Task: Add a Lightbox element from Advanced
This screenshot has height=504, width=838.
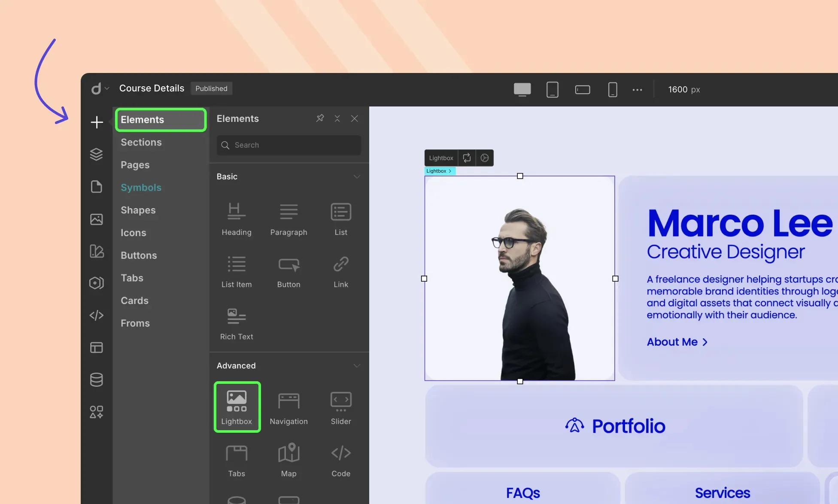Action: pyautogui.click(x=237, y=407)
